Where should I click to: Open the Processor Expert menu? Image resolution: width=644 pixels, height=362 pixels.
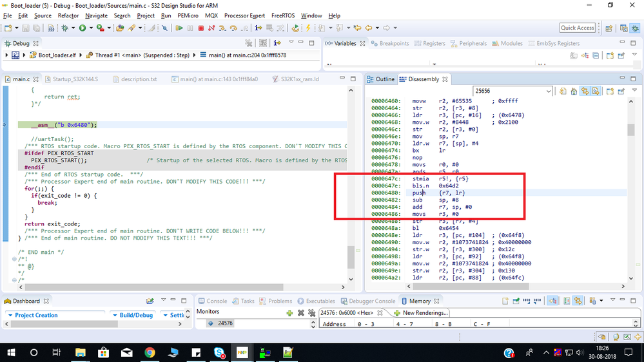[244, 15]
